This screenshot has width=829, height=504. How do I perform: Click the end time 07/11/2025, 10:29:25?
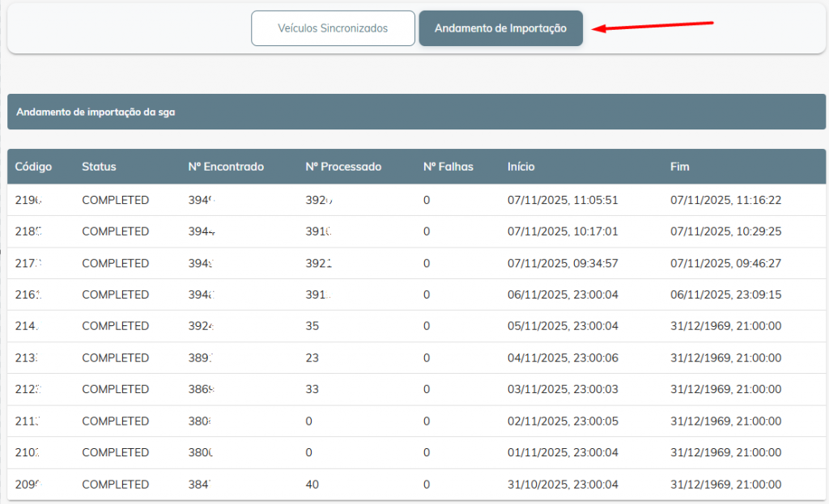725,231
